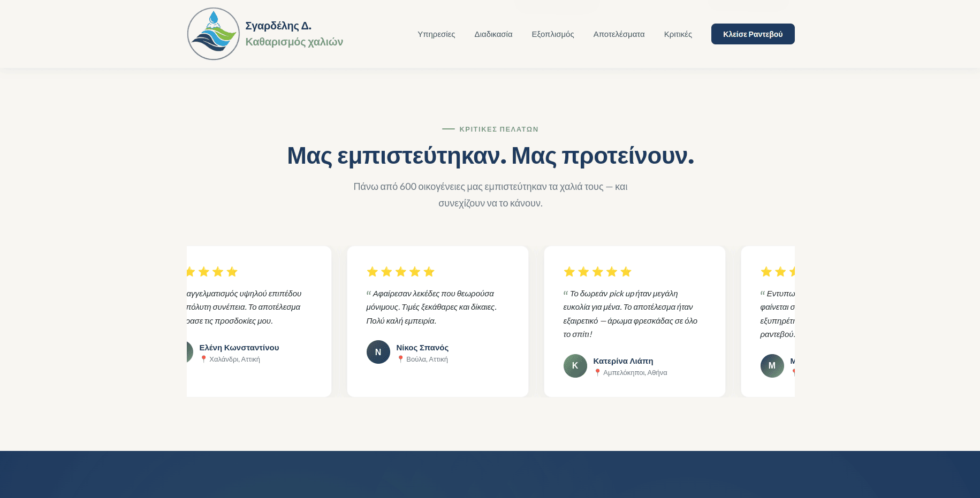Click the Ελένη Κωνσταντίνου reviewer name
Viewport: 980px width, 498px height.
point(239,348)
